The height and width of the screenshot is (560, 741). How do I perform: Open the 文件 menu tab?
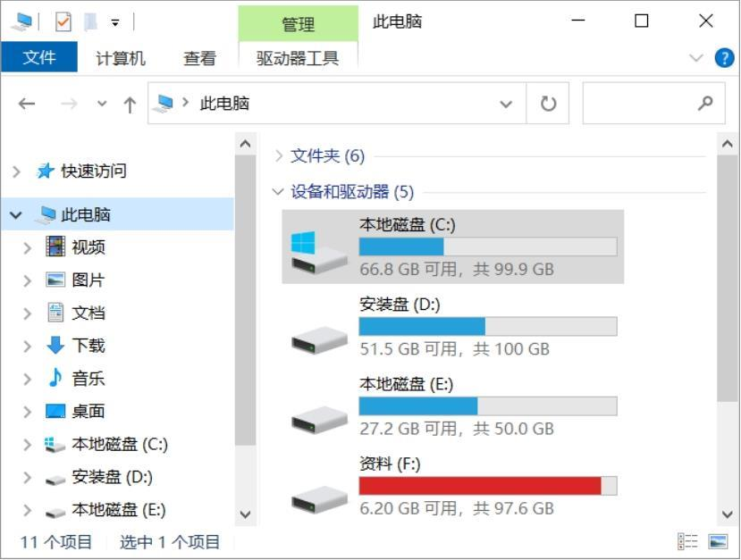(39, 57)
